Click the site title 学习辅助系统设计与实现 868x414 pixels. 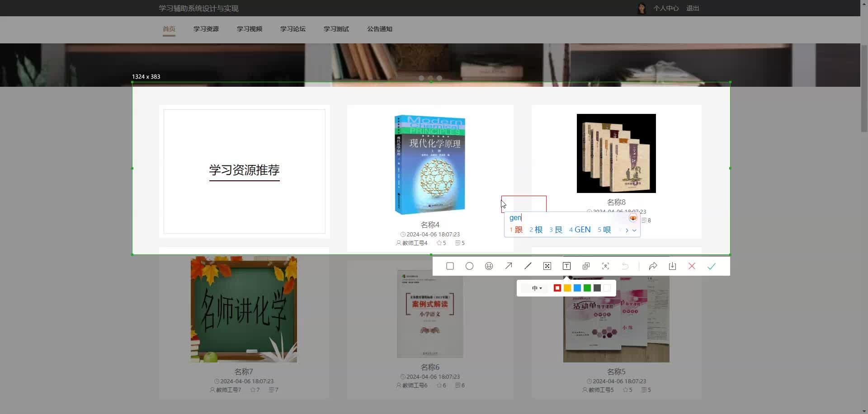point(198,8)
